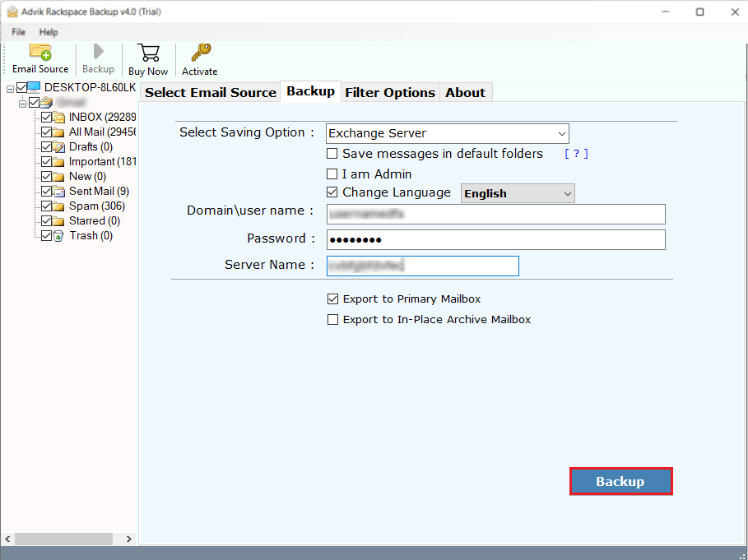The width and height of the screenshot is (748, 560).
Task: Click the tree scrollbar right arrow
Action: pos(129,539)
